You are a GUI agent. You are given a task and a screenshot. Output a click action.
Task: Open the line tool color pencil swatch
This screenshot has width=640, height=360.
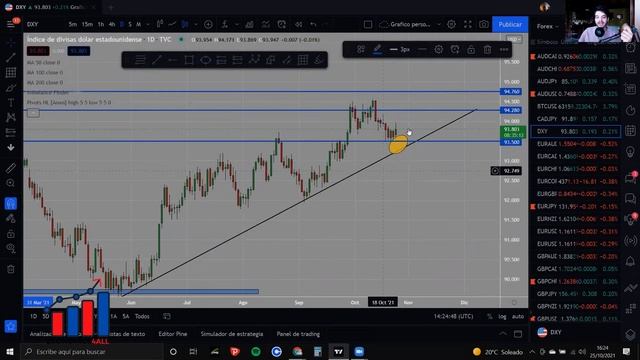[377, 50]
